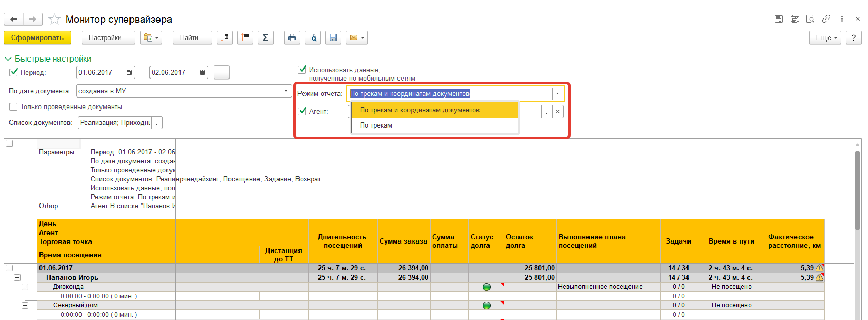Enable Только проведенные документы checkbox
This screenshot has height=320, width=868.
pyautogui.click(x=14, y=107)
